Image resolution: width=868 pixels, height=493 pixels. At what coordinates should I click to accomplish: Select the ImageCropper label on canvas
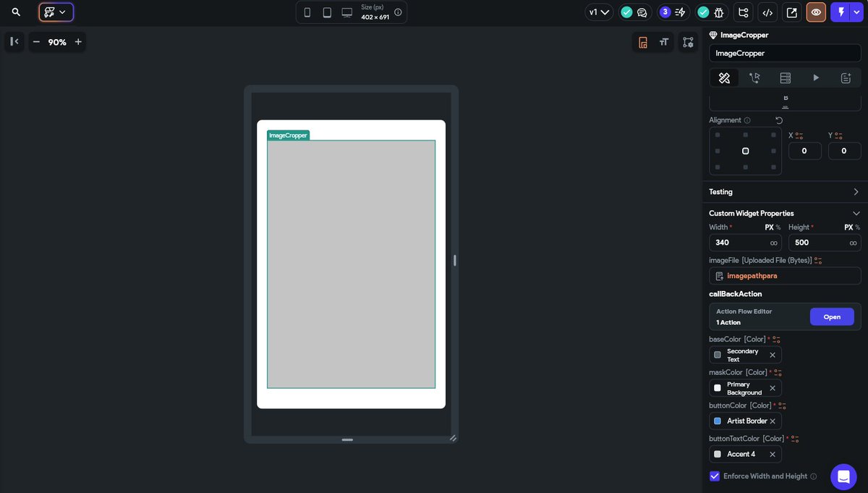(x=288, y=135)
